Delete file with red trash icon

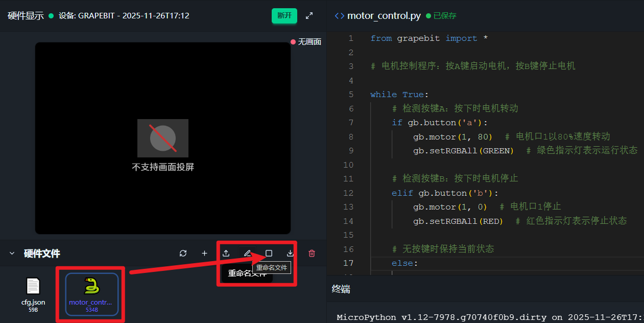pyautogui.click(x=312, y=253)
